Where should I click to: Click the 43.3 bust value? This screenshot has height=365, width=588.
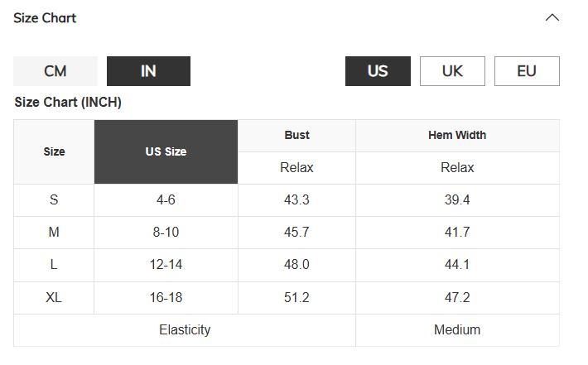[296, 199]
